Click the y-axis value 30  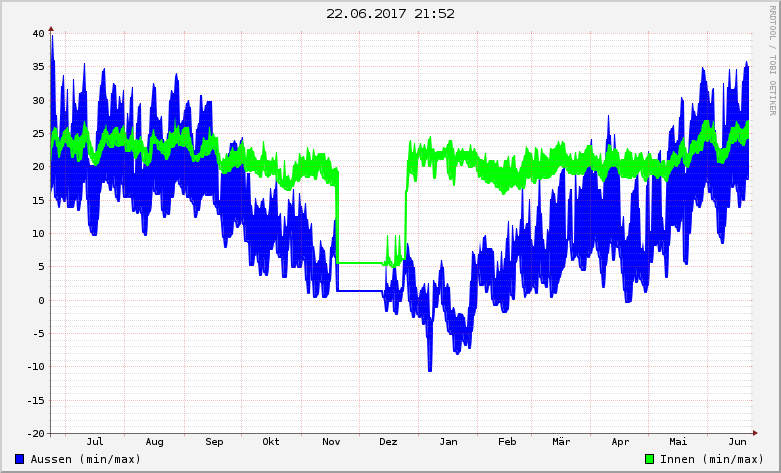pyautogui.click(x=38, y=101)
